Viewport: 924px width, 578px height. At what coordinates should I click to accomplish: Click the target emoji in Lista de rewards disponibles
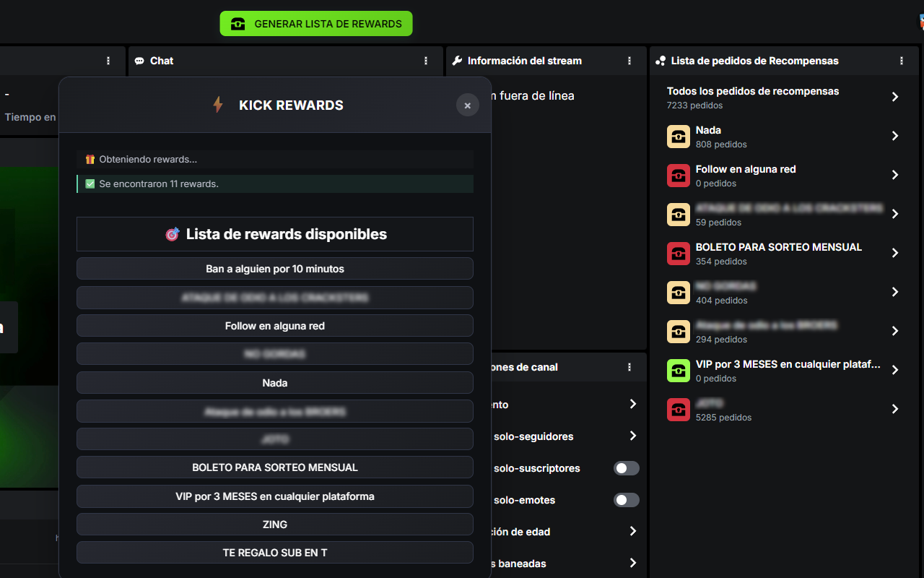(172, 234)
